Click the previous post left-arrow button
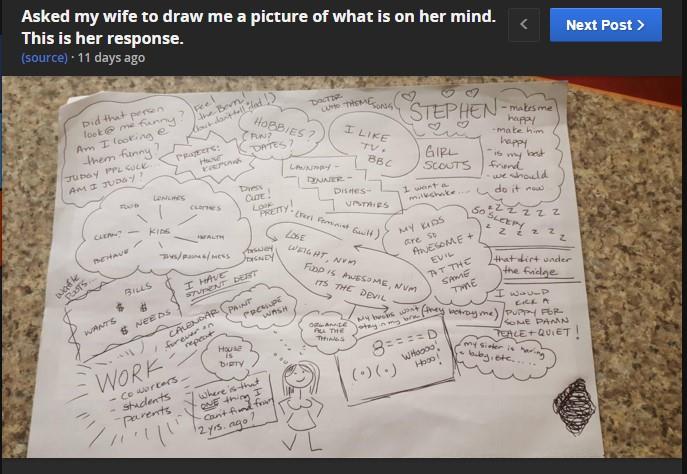 [x=524, y=25]
